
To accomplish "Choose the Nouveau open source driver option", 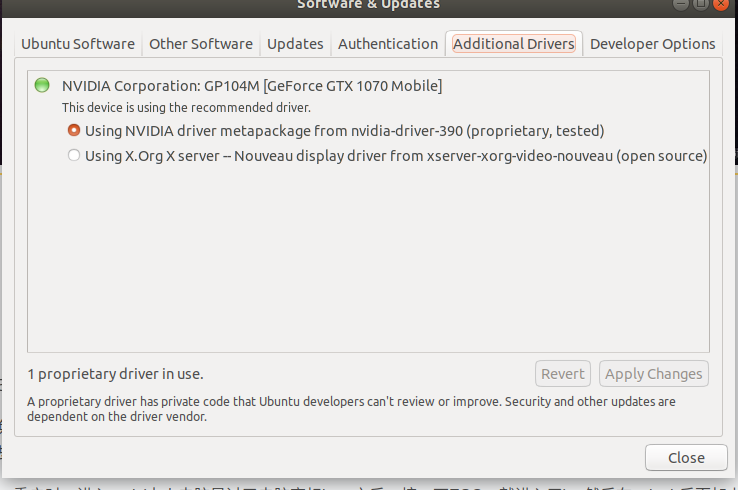I will [x=387, y=156].
